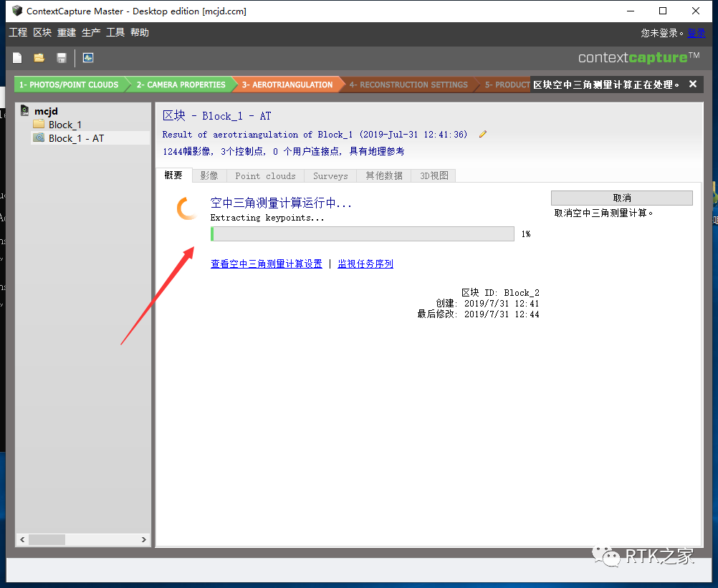
Task: Click the Block_1 folder icon in tree
Action: click(39, 125)
